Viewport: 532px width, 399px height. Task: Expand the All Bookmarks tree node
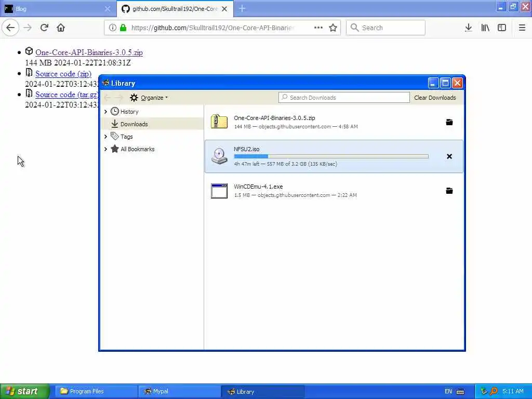(x=105, y=149)
